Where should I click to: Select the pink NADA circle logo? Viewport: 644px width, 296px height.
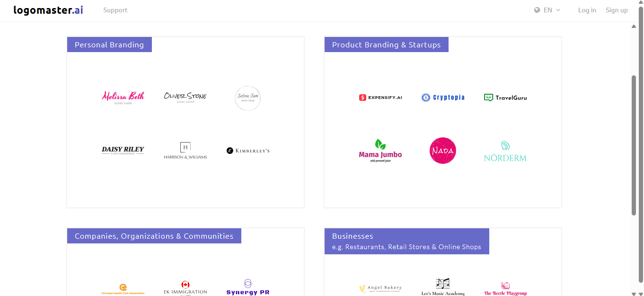pos(443,151)
